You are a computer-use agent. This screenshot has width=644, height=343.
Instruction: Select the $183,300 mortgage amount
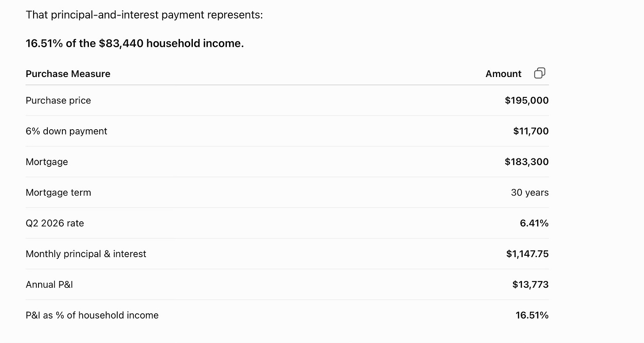(x=527, y=162)
